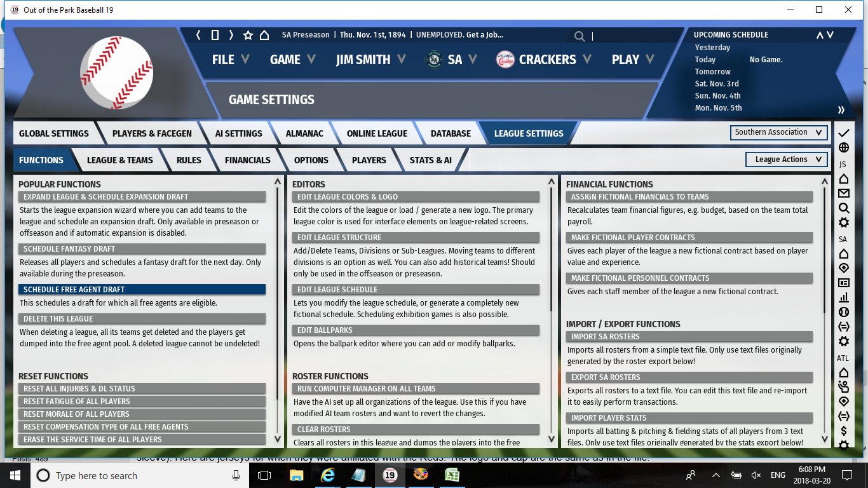
Task: Click the checkmark icon in the right sidebar
Action: tap(843, 133)
